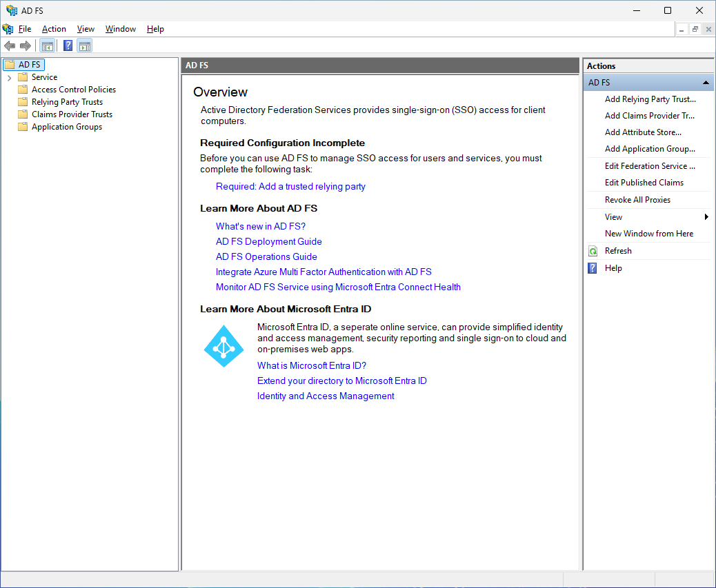Expand the Service tree node
This screenshot has height=588, width=716.
coord(9,77)
